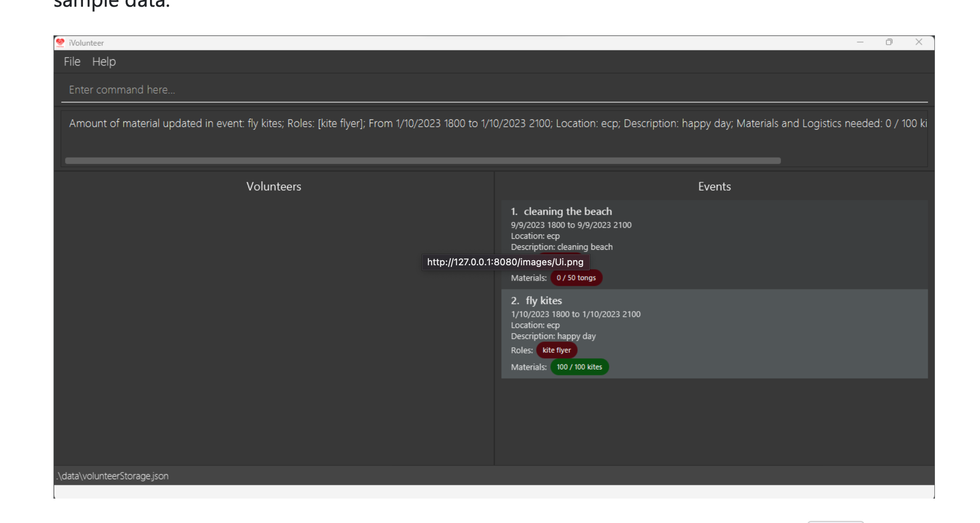Restore down the iVolunteer window
This screenshot has height=523, width=980.
click(x=889, y=42)
